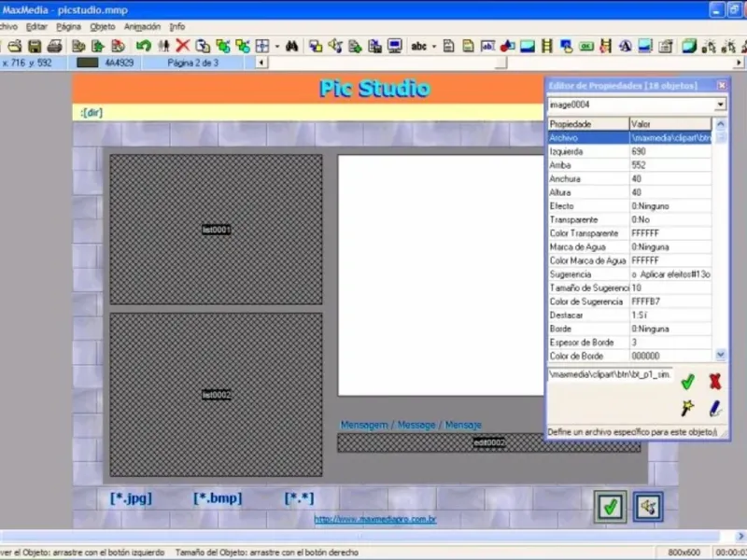Click the two people figures toolbar icon
Screen dimensions: 747x560
[164, 46]
